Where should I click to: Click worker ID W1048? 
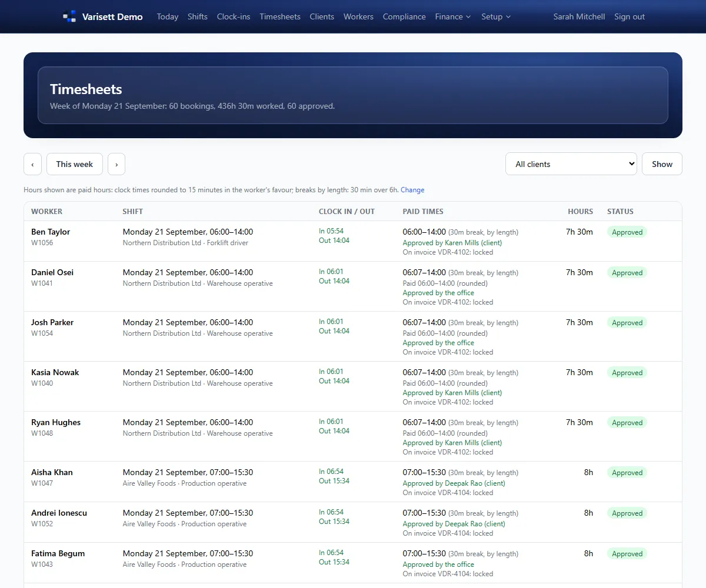[x=42, y=433]
